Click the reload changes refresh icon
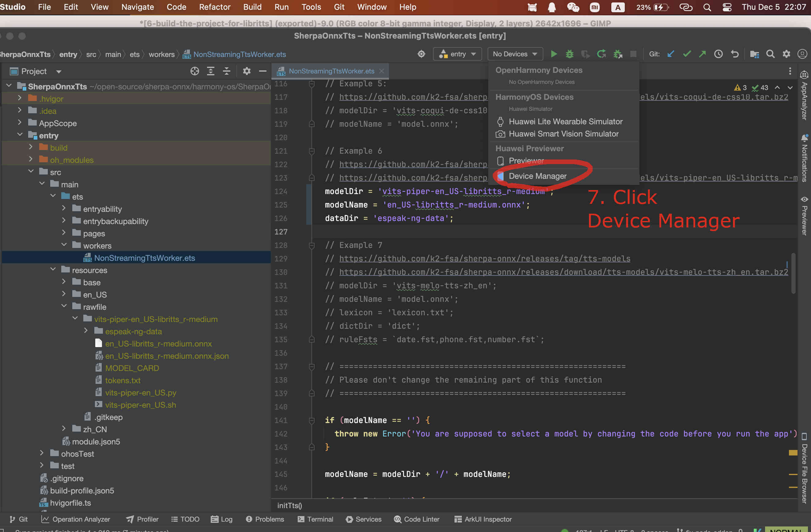The height and width of the screenshot is (532, 811). pos(602,54)
